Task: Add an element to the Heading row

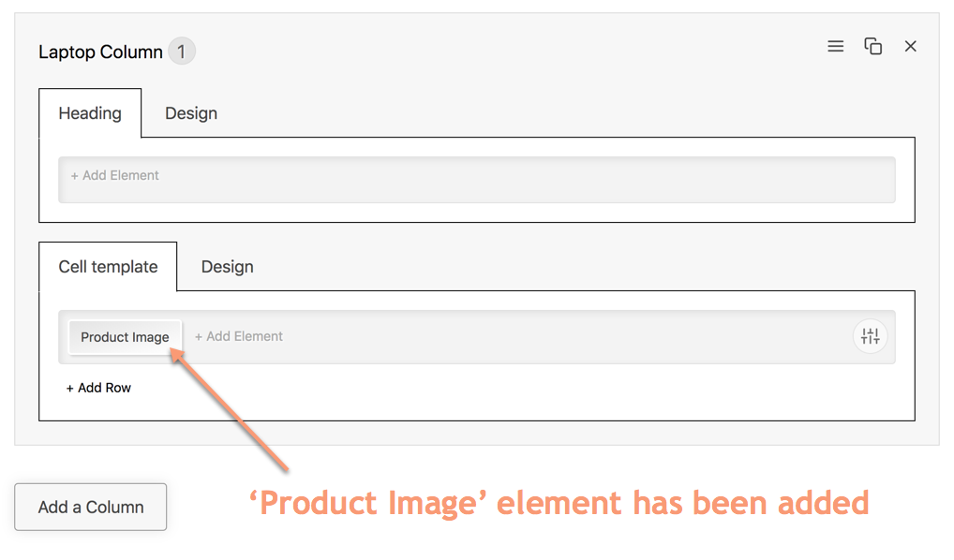Action: pos(115,175)
